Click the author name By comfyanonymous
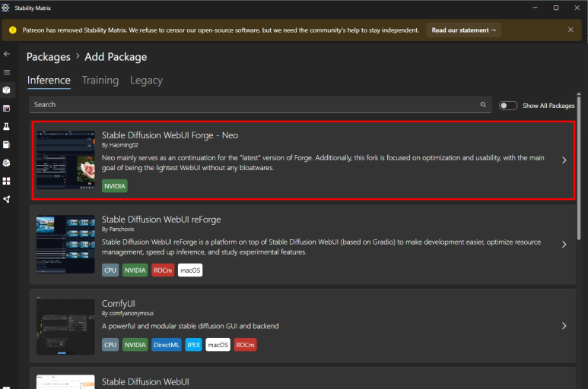This screenshot has height=389, width=588. coord(128,313)
